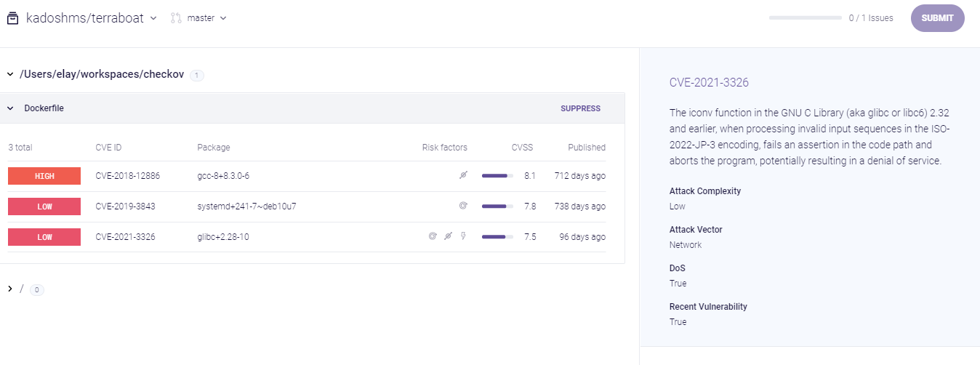Click the CVSS score bar for gcc-8
Screen dimensions: 980x365
pyautogui.click(x=497, y=176)
